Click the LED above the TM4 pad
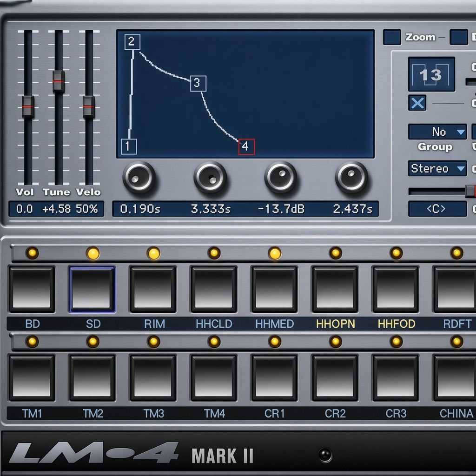The image size is (476, 476). point(214,342)
